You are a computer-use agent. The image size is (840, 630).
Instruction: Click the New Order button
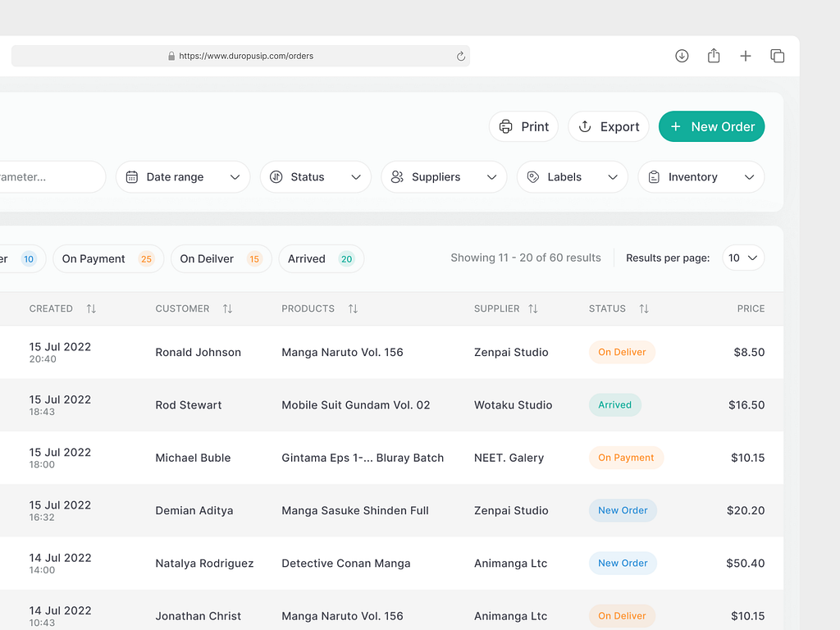pos(711,126)
